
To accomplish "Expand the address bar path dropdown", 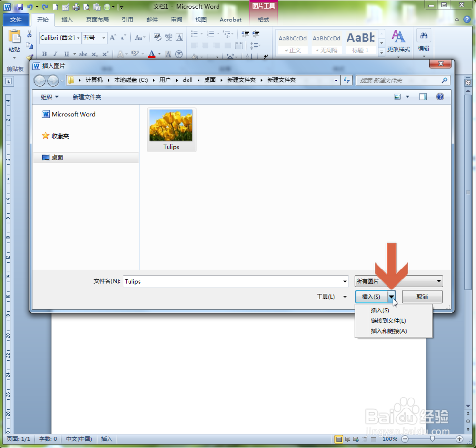I will click(x=336, y=80).
